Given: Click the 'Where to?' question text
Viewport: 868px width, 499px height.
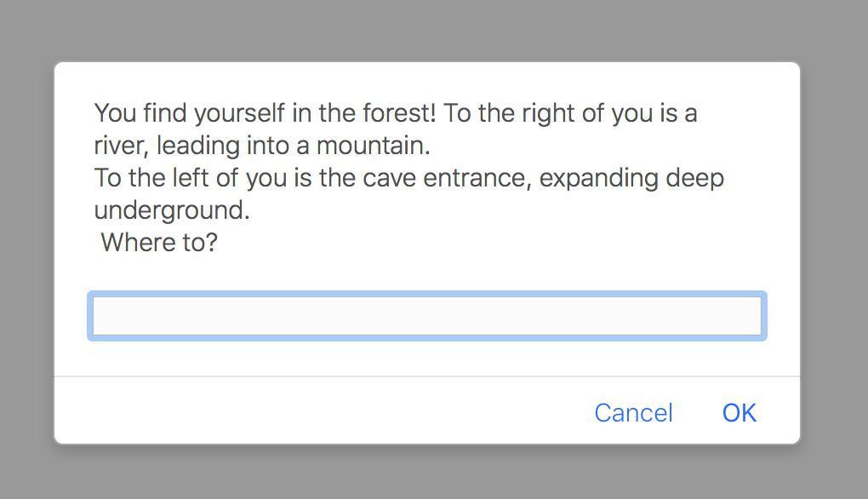Looking at the screenshot, I should click(159, 243).
